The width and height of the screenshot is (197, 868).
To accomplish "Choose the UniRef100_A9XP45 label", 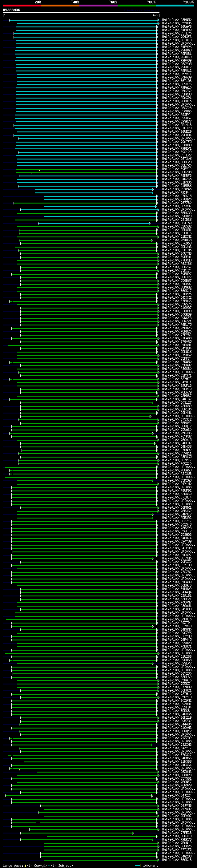I will (176, 189).
